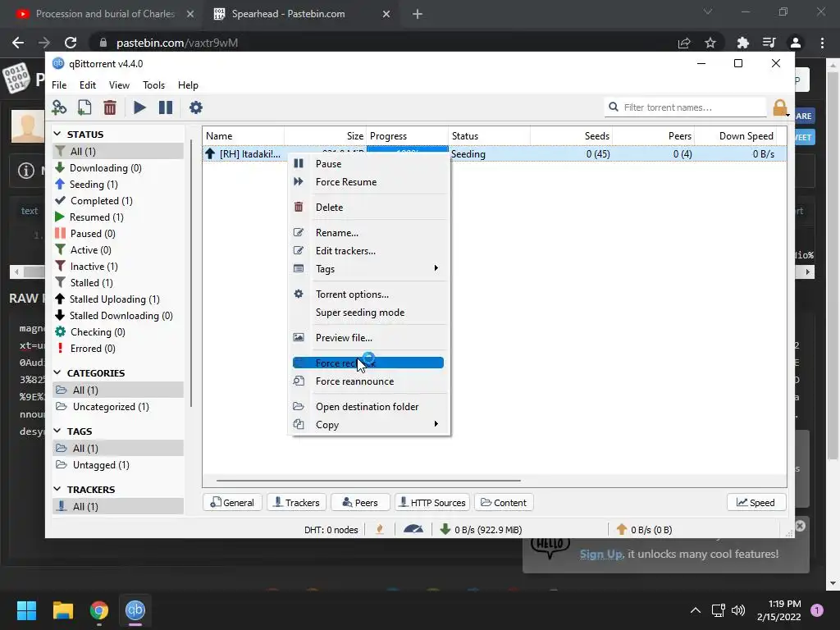Sort torrents by Seeds column header
This screenshot has width=840, height=630.
571,136
